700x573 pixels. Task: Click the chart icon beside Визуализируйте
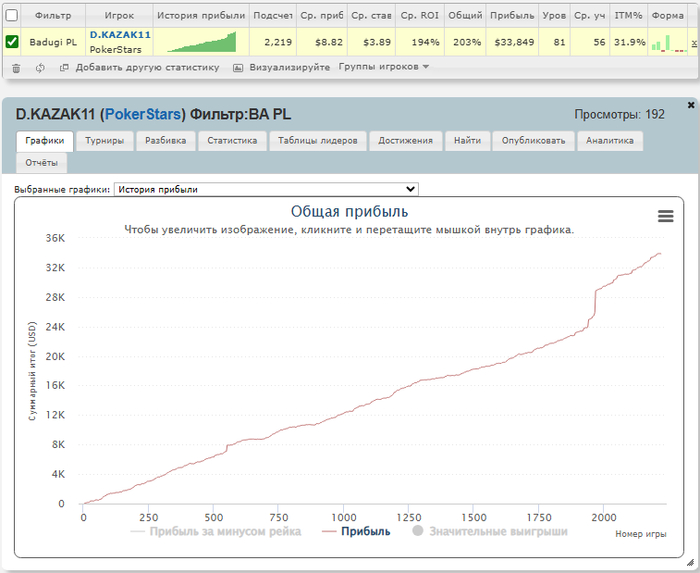coord(238,68)
